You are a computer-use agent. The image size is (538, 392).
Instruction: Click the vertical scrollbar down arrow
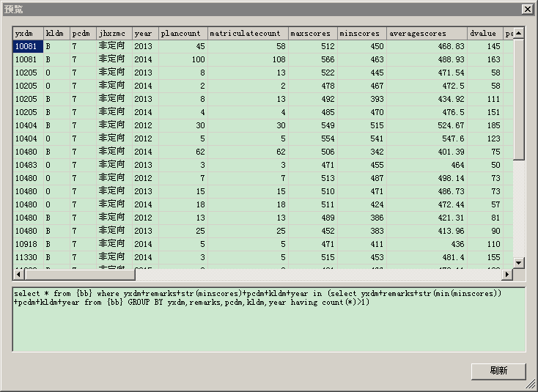coord(518,263)
